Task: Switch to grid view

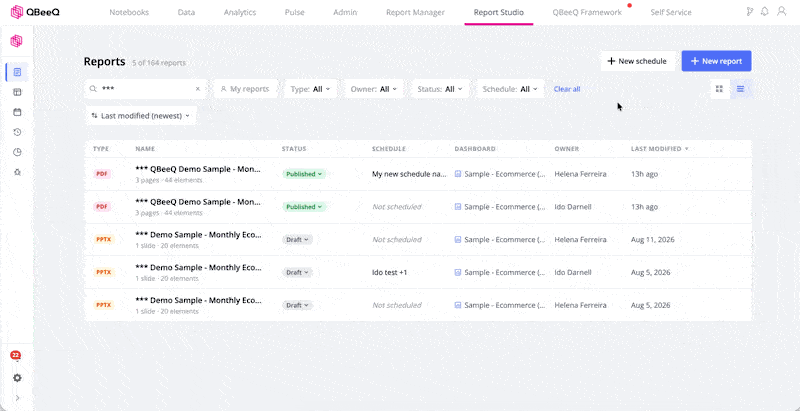Action: pyautogui.click(x=719, y=89)
